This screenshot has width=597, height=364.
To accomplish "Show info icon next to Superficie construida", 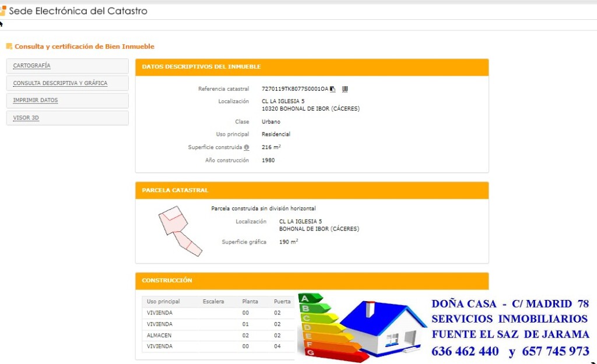I will click(247, 147).
